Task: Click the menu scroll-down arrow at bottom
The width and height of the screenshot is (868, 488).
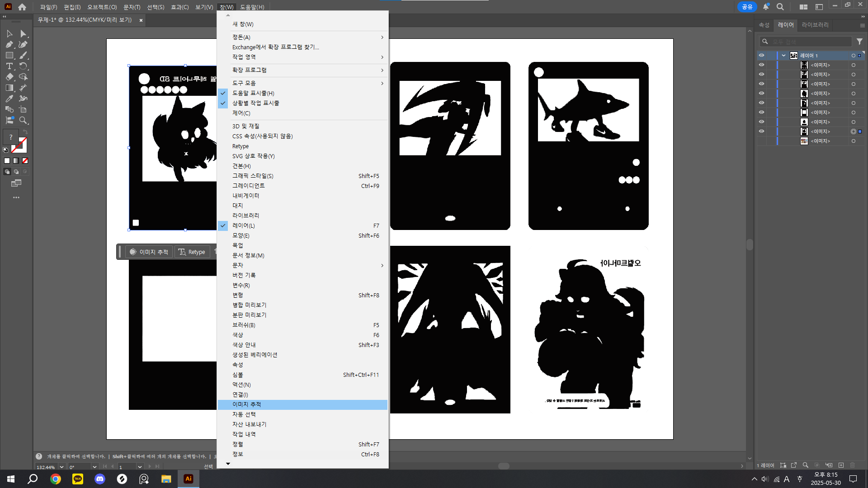Action: 228,464
